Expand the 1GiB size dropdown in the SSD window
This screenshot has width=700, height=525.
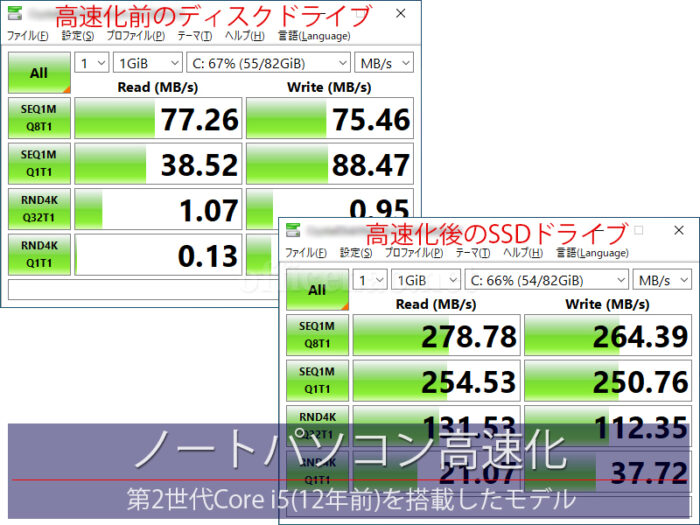pos(426,280)
